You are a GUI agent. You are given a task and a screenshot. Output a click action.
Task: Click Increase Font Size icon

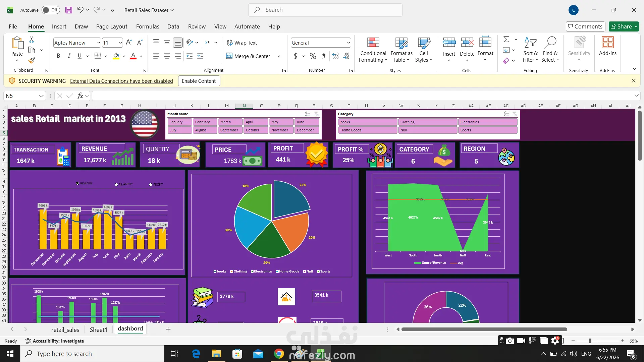129,43
